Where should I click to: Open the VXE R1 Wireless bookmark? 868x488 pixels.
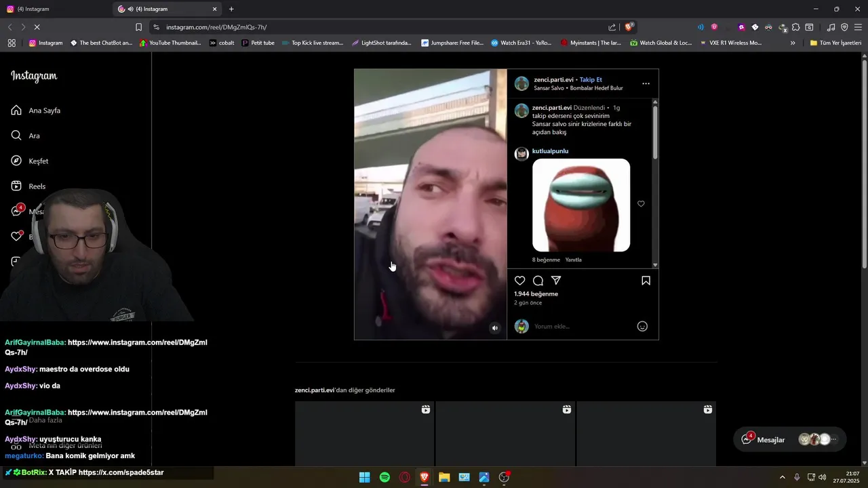[730, 43]
